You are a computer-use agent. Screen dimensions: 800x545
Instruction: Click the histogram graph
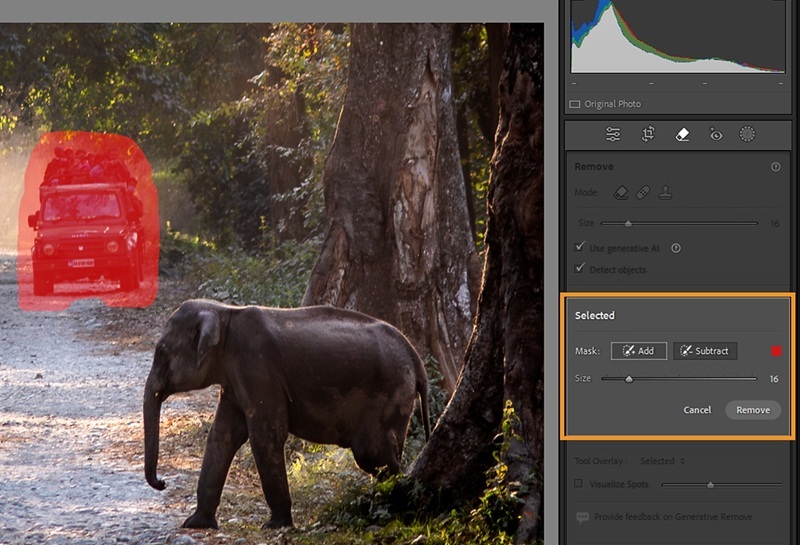coord(678,36)
